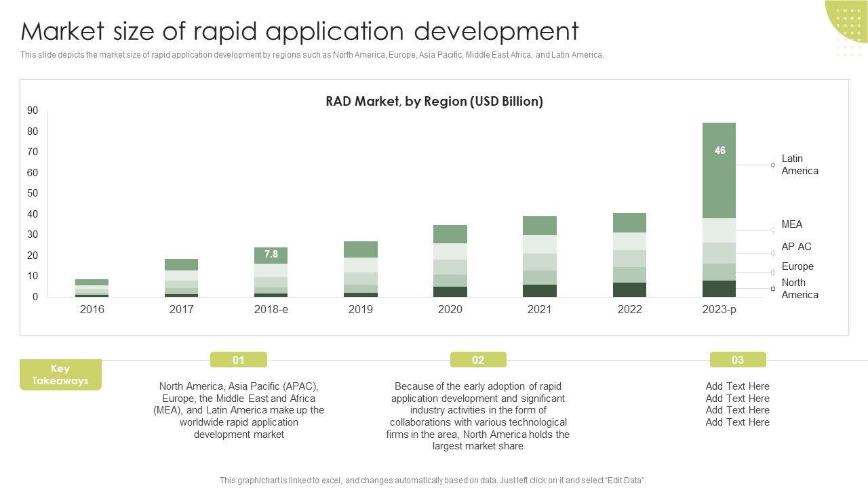Viewport: 868px width, 488px height.
Task: Select the Key Takeaways badge
Action: (60, 375)
